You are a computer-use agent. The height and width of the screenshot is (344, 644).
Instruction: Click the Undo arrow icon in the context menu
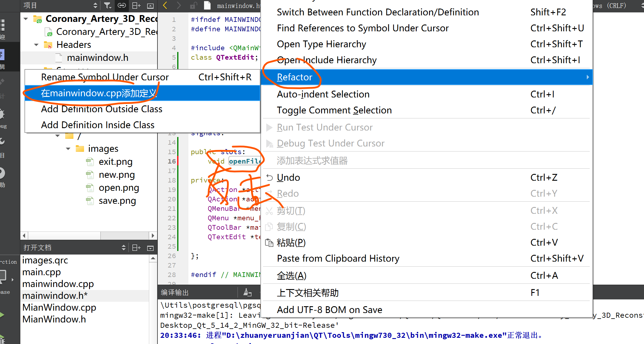270,177
